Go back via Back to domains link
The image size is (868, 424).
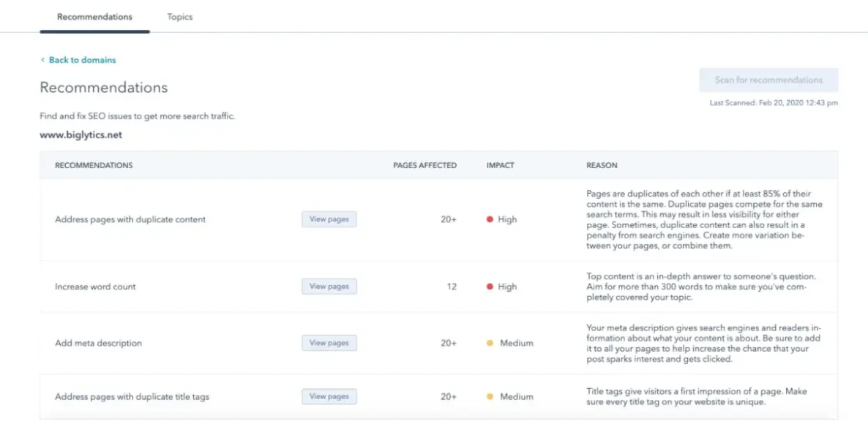[x=82, y=60]
